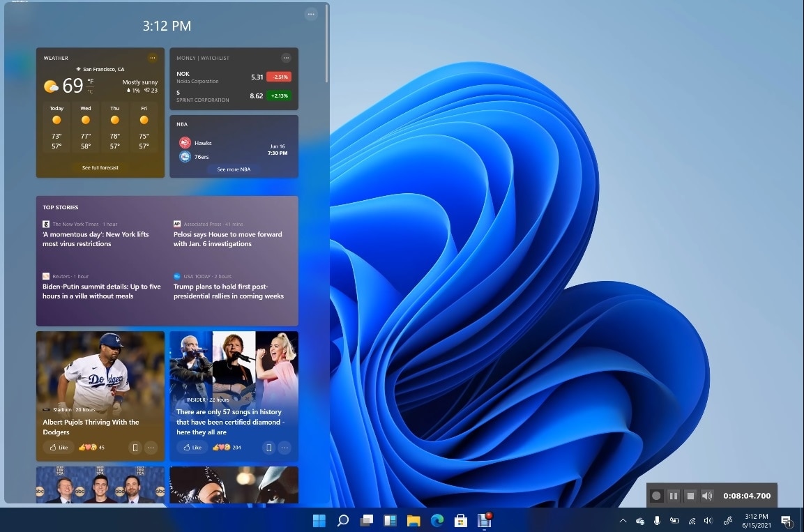Switch temperature unit to Celsius

90,91
